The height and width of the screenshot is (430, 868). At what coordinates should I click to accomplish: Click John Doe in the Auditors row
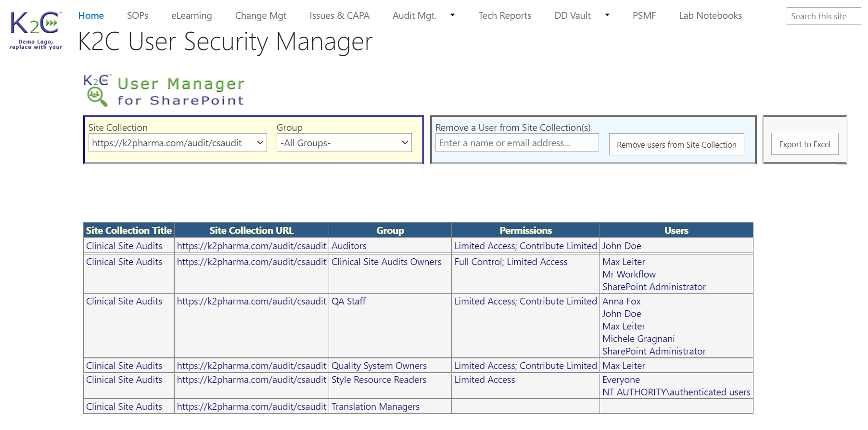click(622, 246)
